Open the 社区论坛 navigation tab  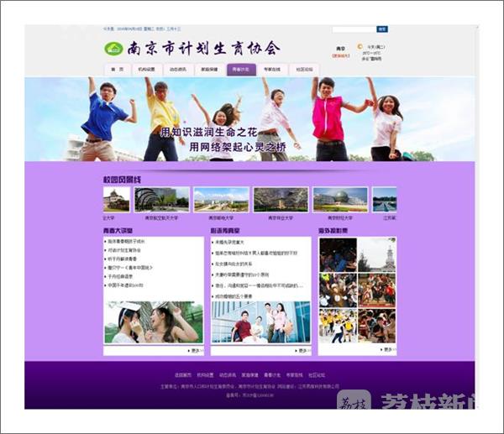coord(303,70)
